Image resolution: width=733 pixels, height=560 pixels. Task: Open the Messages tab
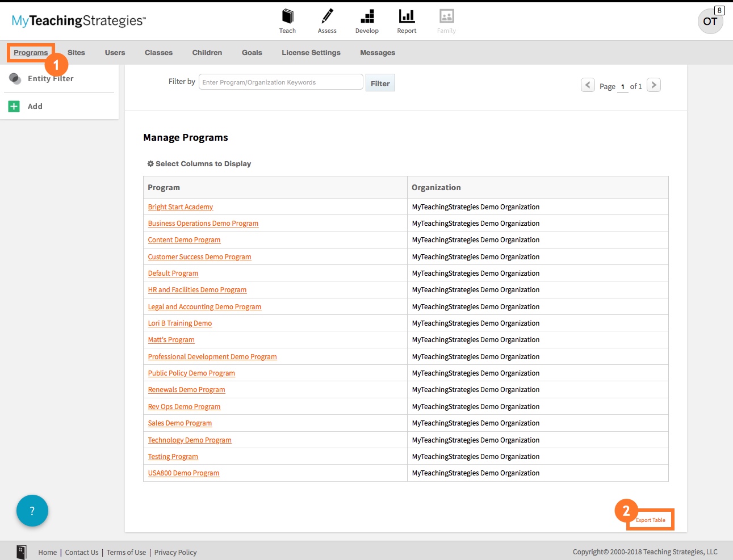[x=377, y=52]
